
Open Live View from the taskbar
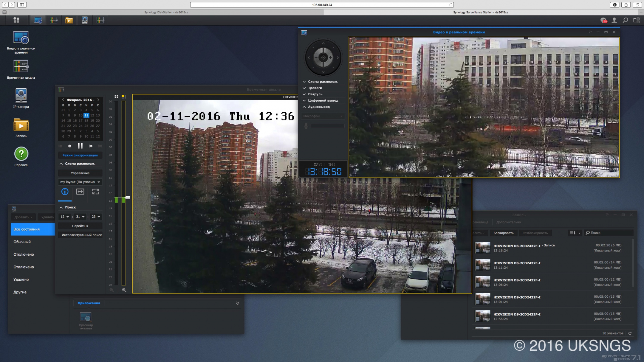pyautogui.click(x=38, y=20)
